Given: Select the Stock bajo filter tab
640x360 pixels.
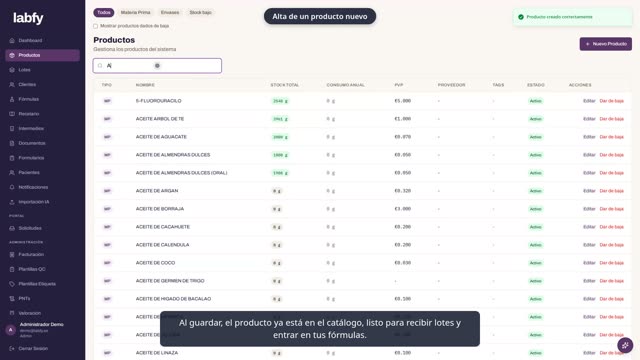Looking at the screenshot, I should click(x=200, y=13).
